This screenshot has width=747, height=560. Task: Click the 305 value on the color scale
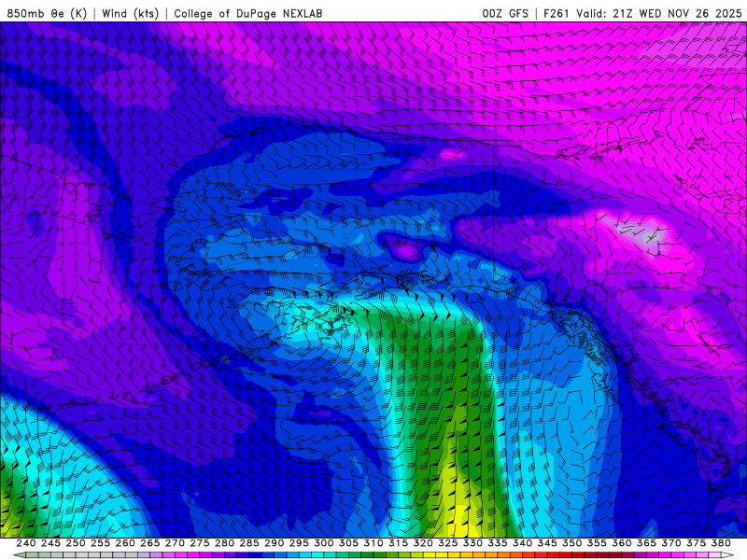coord(348,543)
